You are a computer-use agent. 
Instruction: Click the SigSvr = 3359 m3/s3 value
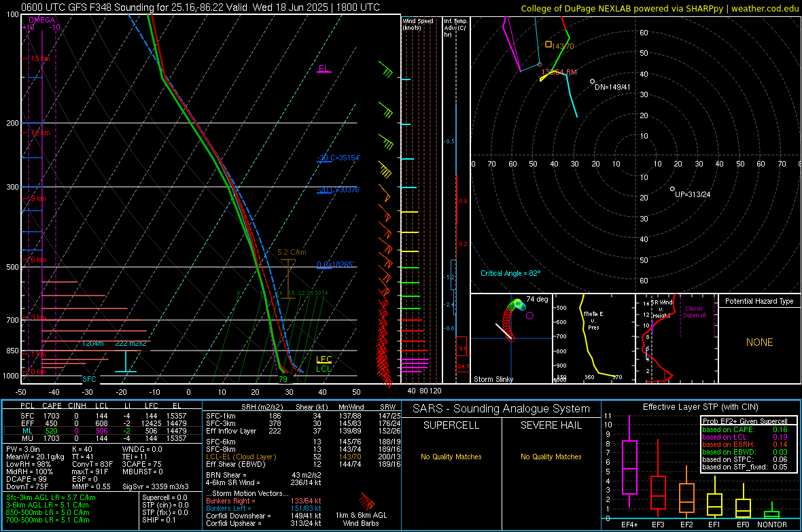pyautogui.click(x=156, y=486)
